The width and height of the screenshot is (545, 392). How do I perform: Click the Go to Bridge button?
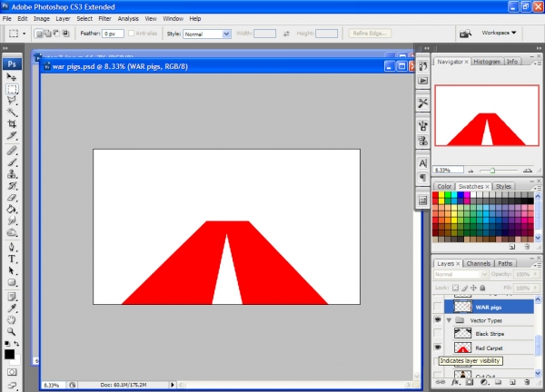465,34
